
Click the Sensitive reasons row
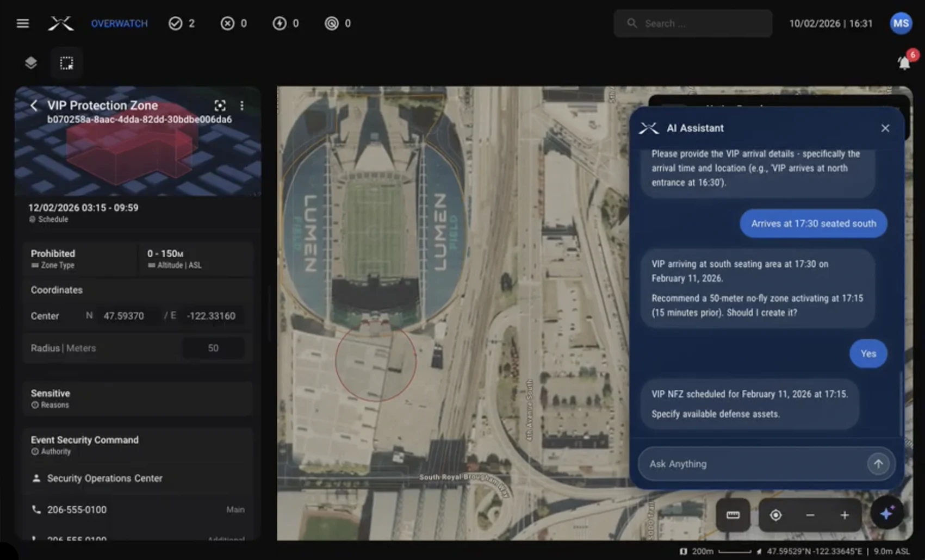tap(138, 399)
